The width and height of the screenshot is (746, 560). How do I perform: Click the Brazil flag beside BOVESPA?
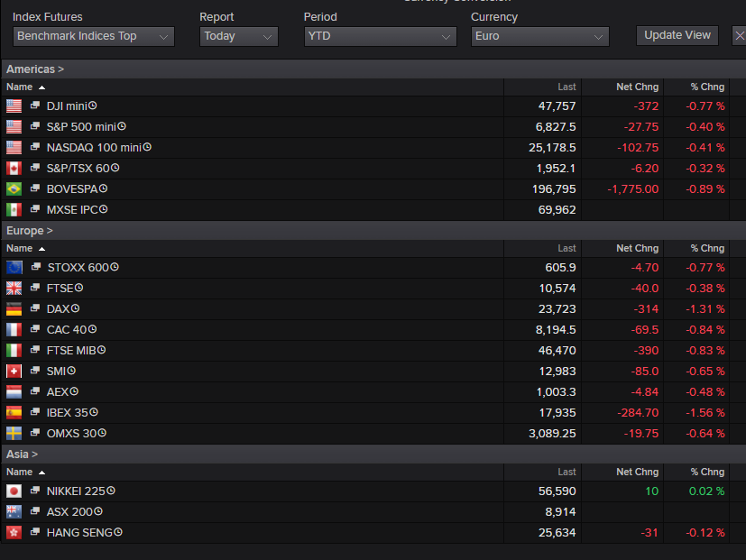[14, 188]
